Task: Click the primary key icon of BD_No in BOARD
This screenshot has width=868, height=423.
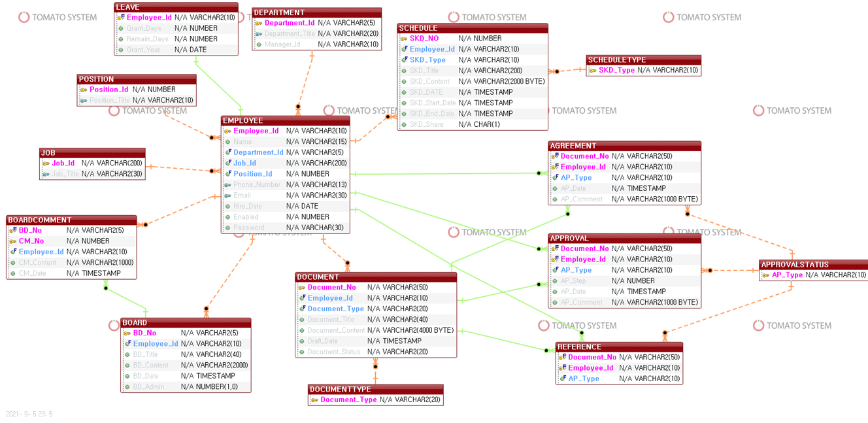Action: [126, 333]
